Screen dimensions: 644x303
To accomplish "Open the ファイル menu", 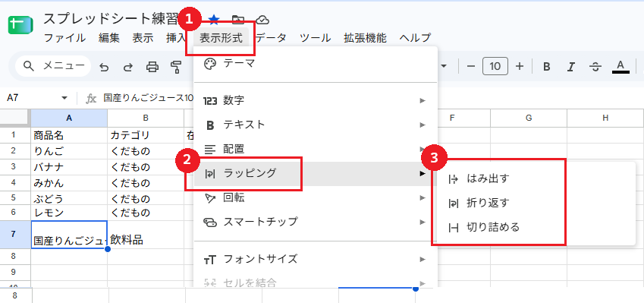I will [64, 38].
